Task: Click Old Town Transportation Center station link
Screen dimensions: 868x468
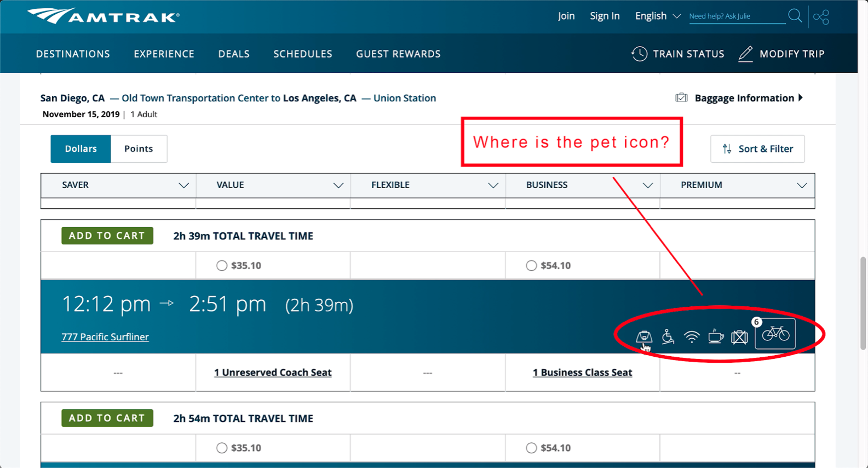Action: [x=196, y=98]
